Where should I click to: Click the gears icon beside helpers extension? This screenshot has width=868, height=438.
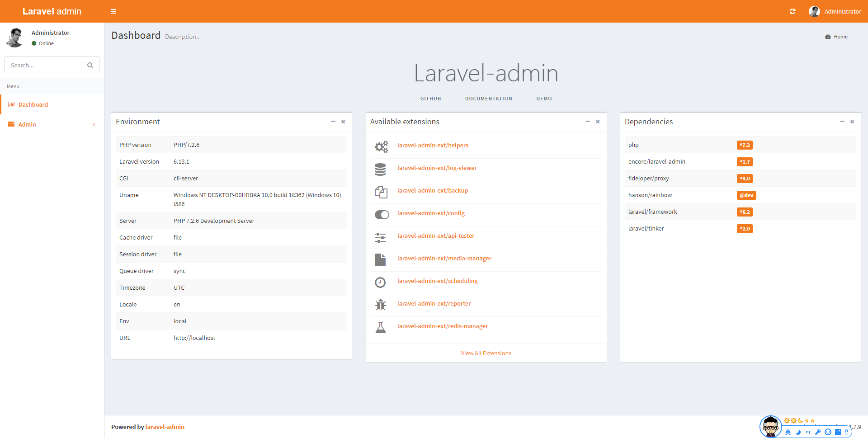pyautogui.click(x=381, y=146)
